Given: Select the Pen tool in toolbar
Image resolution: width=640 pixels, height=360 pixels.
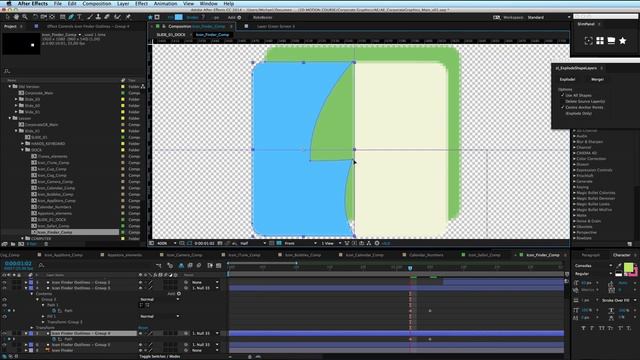Looking at the screenshot, I should tap(71, 17).
